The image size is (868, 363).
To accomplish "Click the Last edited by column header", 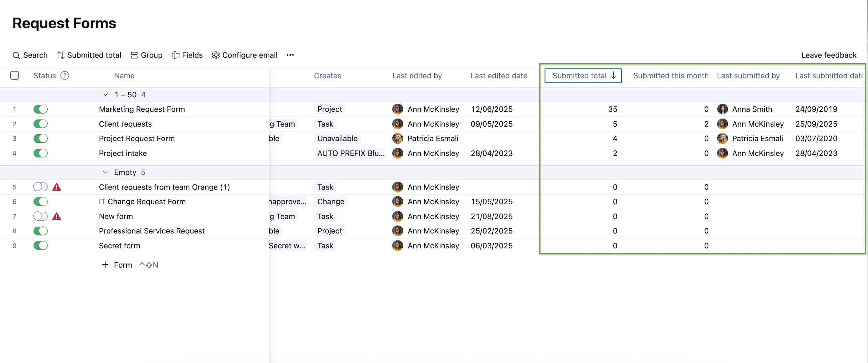I will [x=417, y=75].
